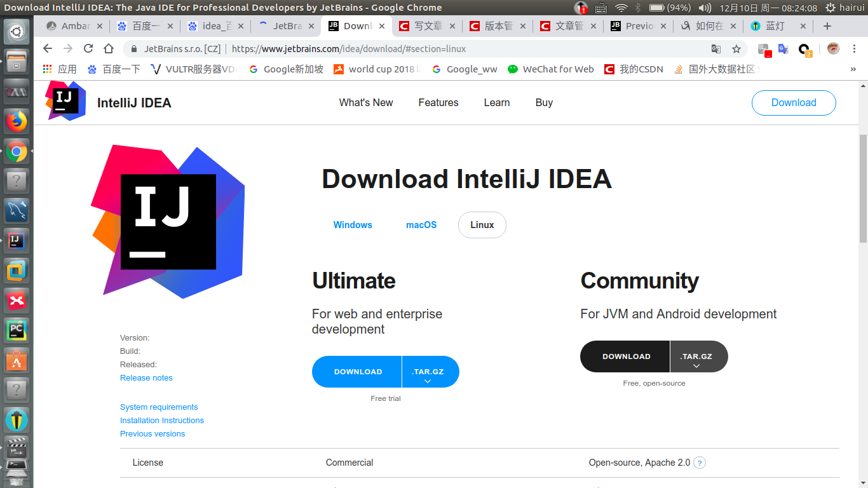Click the translate page icon in address bar
The width and height of the screenshot is (868, 488).
[716, 49]
